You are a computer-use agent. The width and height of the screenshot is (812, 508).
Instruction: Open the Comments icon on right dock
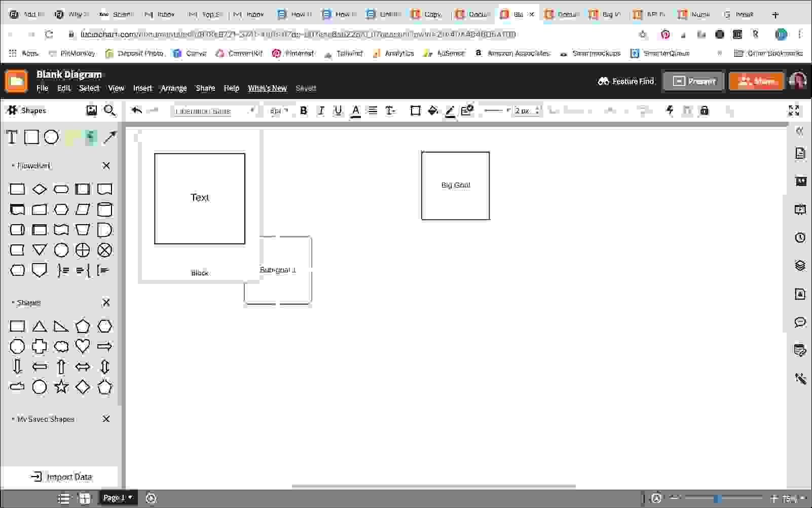[x=800, y=322]
